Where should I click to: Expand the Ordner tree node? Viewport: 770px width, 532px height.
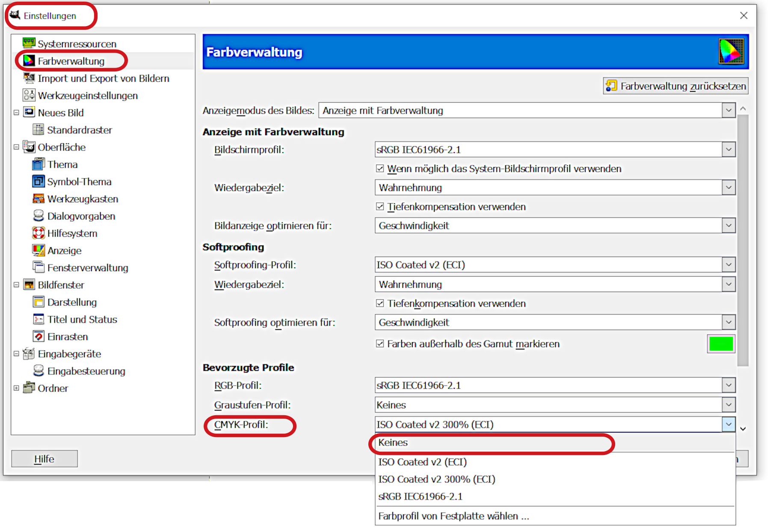coord(16,388)
